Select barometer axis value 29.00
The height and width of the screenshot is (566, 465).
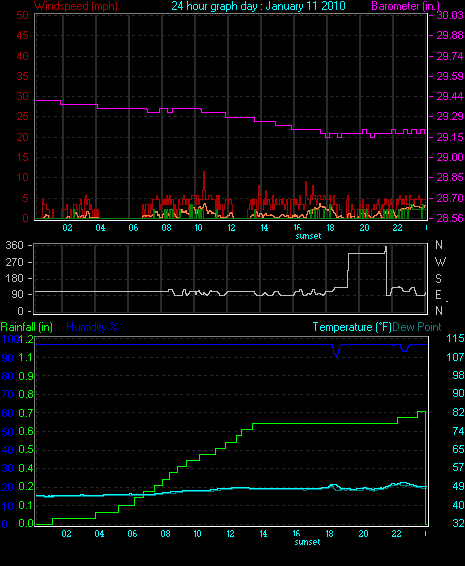click(x=450, y=157)
